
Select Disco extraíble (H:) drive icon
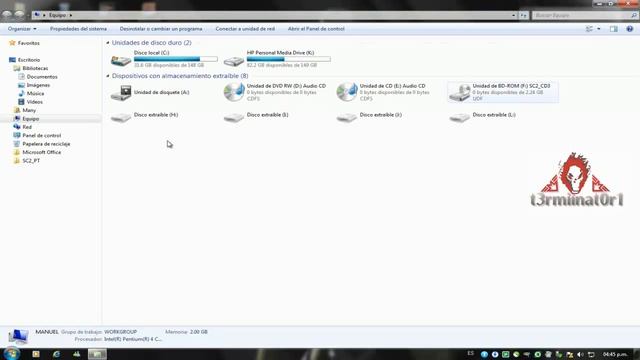121,117
